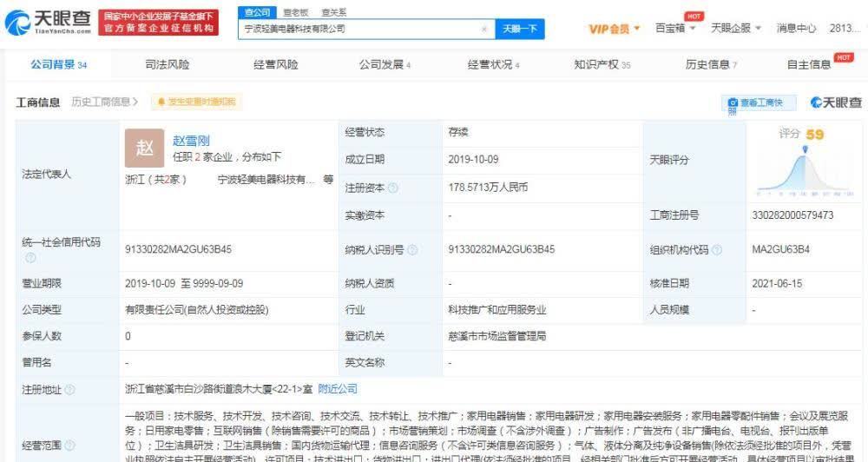The height and width of the screenshot is (462, 868).
Task: Click the registered capital 178.5713万人民币
Action: [x=488, y=188]
